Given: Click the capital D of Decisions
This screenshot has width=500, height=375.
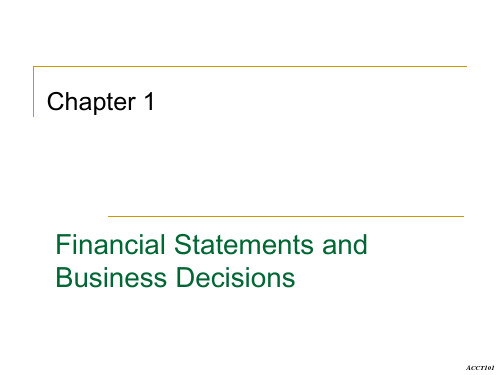Looking at the screenshot, I should (x=185, y=277).
